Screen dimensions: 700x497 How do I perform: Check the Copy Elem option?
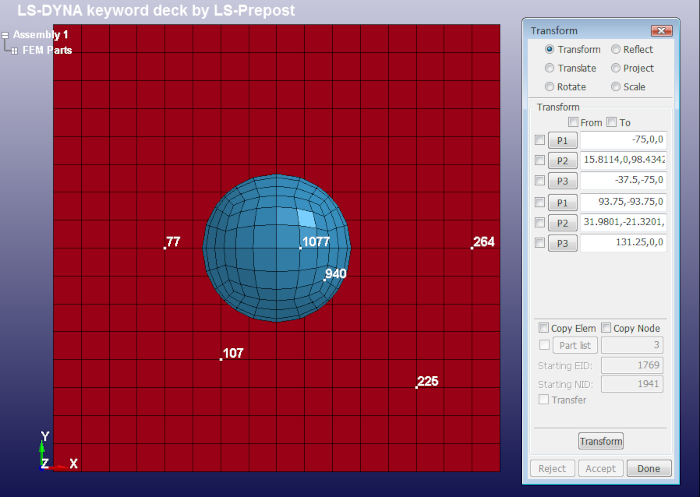tap(544, 328)
